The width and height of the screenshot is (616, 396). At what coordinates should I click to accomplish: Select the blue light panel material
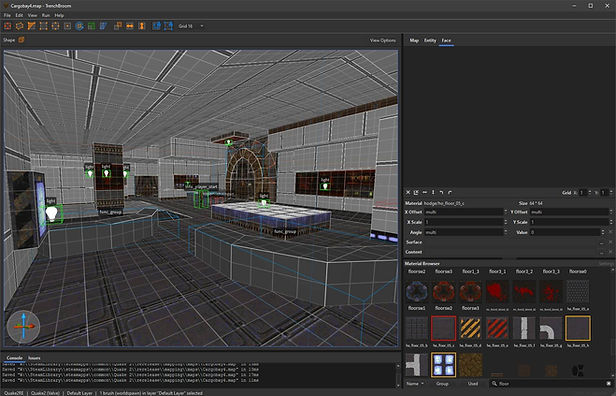(x=444, y=365)
